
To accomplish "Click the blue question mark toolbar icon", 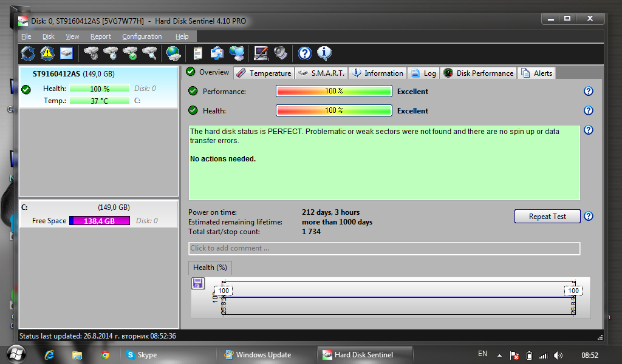I will pos(305,53).
